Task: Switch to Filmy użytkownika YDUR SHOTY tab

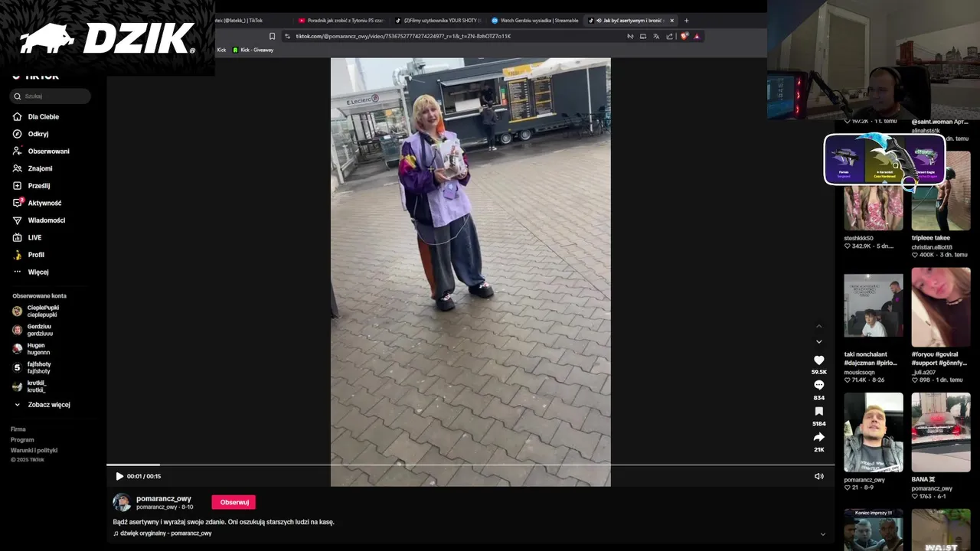Action: [x=438, y=21]
